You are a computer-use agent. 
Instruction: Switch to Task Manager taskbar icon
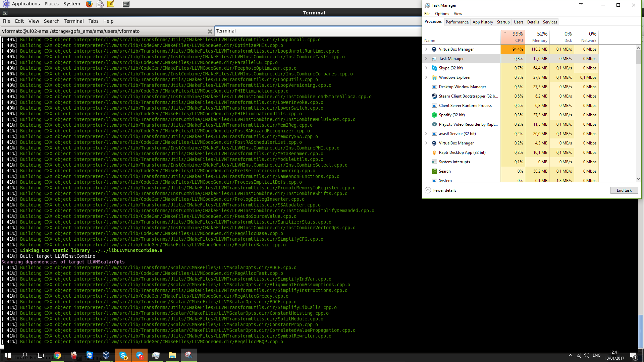[x=156, y=355]
